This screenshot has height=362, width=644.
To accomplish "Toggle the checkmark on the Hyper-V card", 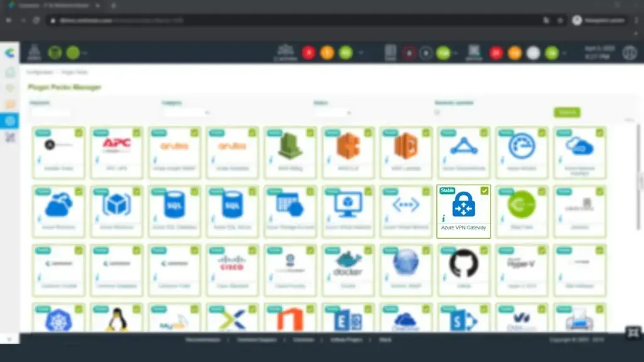I will coord(542,250).
